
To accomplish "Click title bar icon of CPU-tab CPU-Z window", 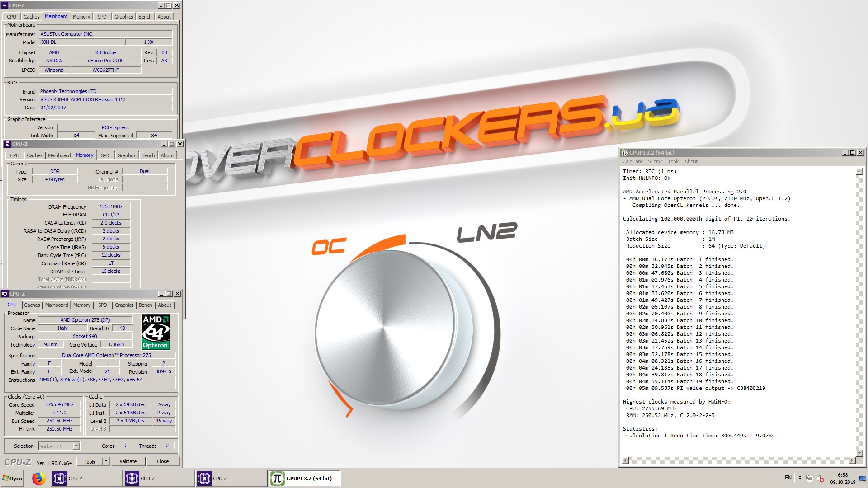I will coord(5,294).
